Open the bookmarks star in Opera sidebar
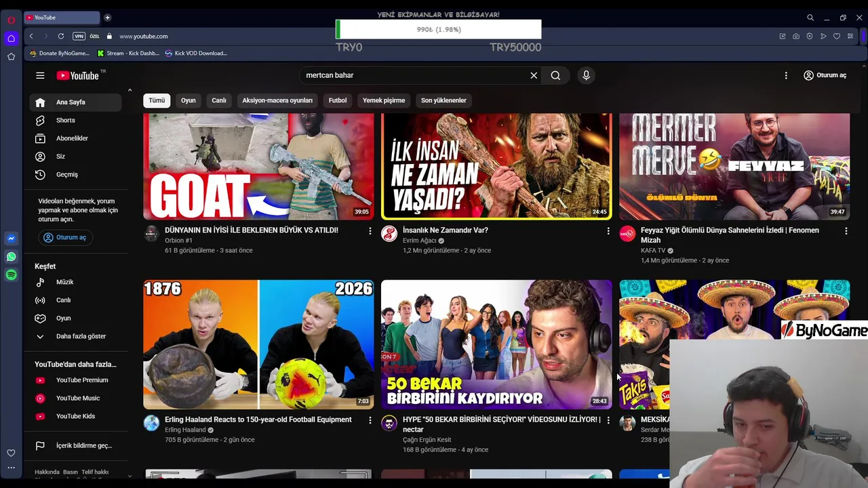868x488 pixels. click(11, 56)
